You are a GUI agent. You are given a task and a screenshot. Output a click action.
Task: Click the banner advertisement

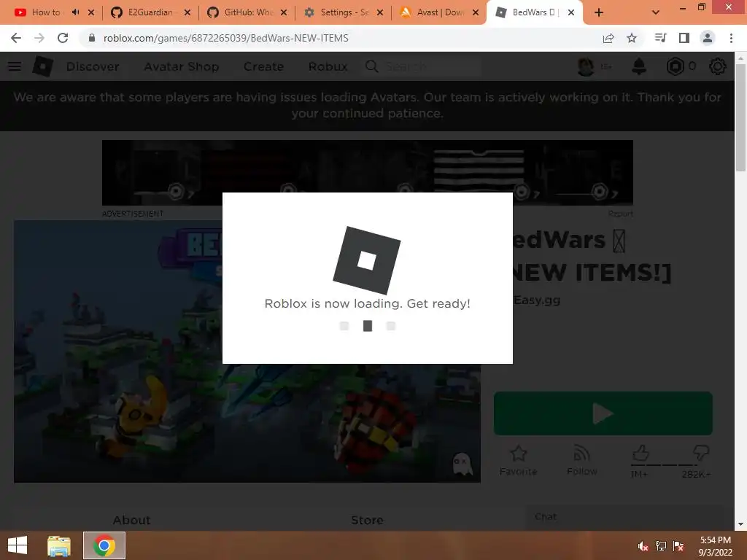coord(368,172)
